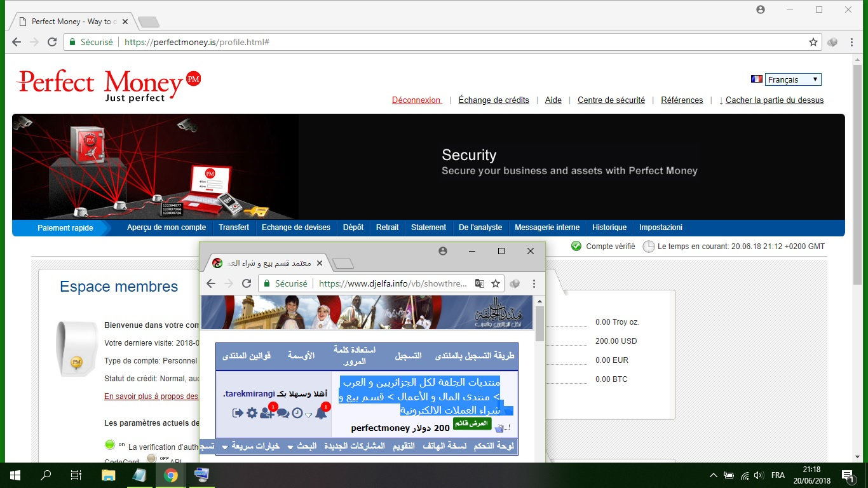Click the djelfa window vertical scrollbar
This screenshot has width=868, height=488.
click(x=540, y=324)
